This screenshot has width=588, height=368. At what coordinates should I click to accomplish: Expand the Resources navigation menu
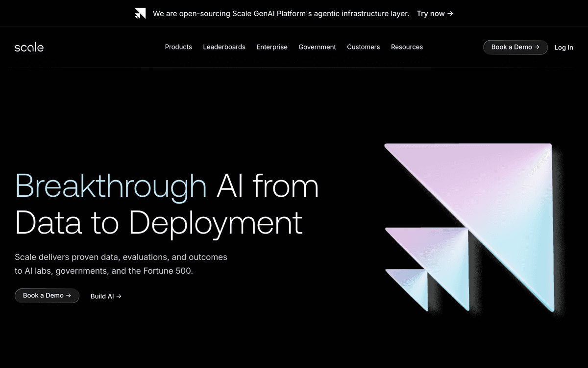(x=407, y=47)
